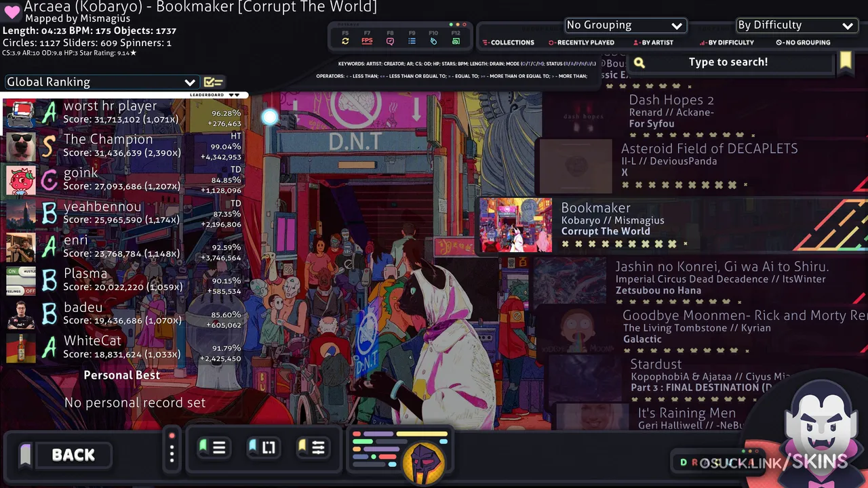This screenshot has height=488, width=868.
Task: Click the B grade icon on Plasma score
Action: pyautogui.click(x=49, y=281)
